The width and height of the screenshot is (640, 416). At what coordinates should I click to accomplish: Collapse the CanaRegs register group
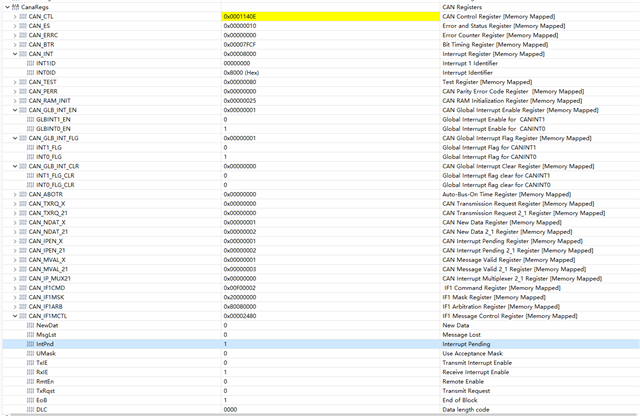7,7
